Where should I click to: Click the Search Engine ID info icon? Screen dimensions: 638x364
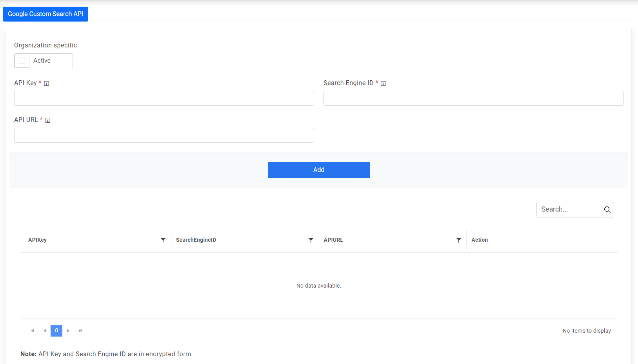click(383, 83)
